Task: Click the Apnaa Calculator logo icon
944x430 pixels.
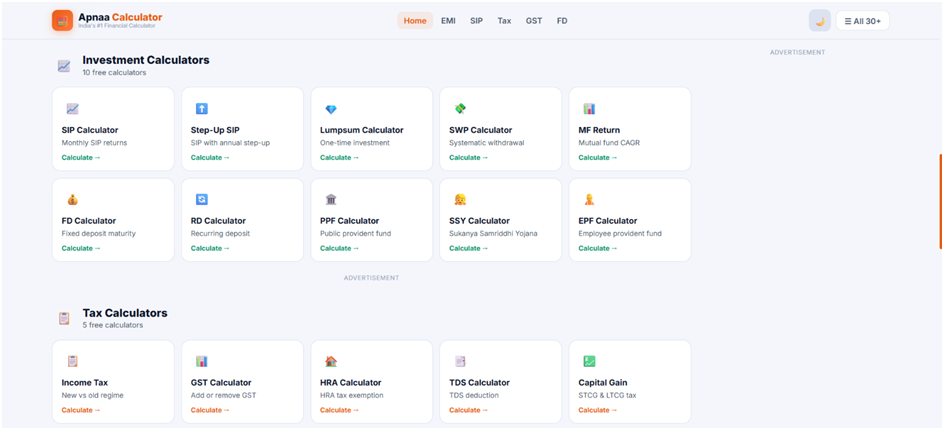Action: click(x=63, y=20)
